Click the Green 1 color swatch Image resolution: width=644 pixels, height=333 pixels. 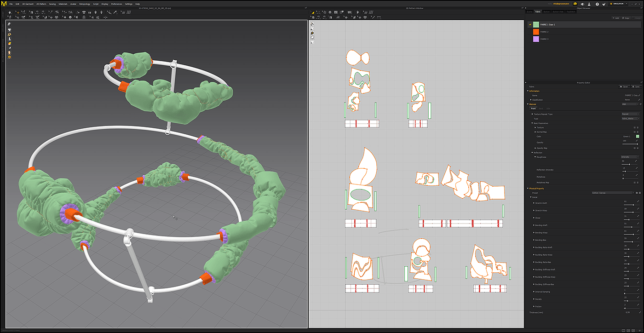(x=638, y=137)
